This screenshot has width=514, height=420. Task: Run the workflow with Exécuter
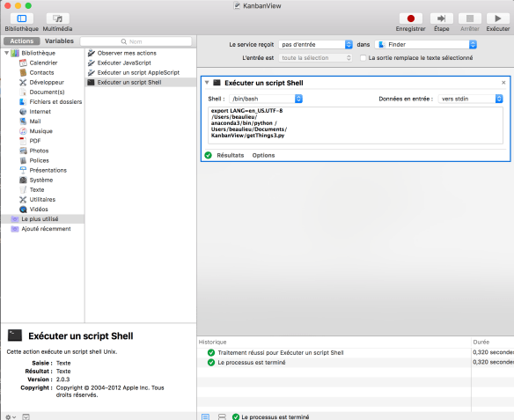[x=498, y=18]
